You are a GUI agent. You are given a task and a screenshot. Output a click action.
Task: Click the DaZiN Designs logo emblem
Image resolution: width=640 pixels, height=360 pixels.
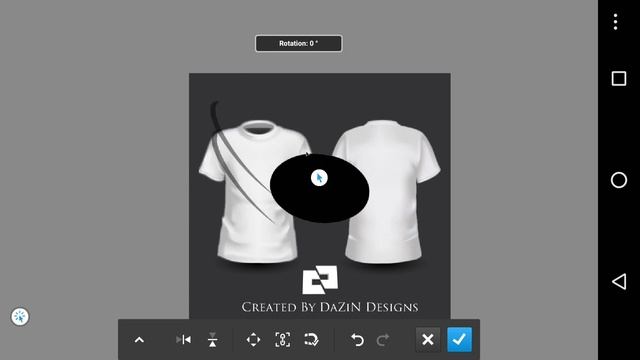tap(320, 280)
